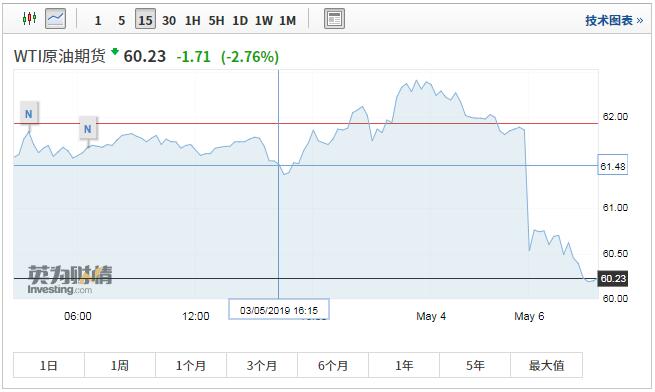Select the area line chart icon
The width and height of the screenshot is (655, 392).
56,19
